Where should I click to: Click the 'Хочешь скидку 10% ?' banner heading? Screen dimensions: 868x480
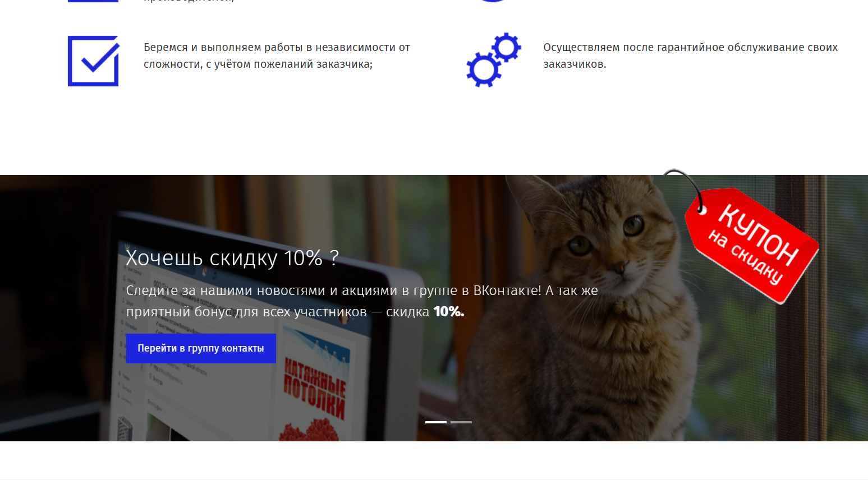232,258
